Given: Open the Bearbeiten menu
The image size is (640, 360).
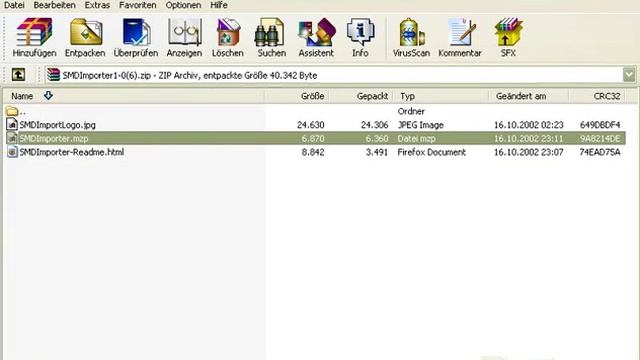Looking at the screenshot, I should (54, 5).
